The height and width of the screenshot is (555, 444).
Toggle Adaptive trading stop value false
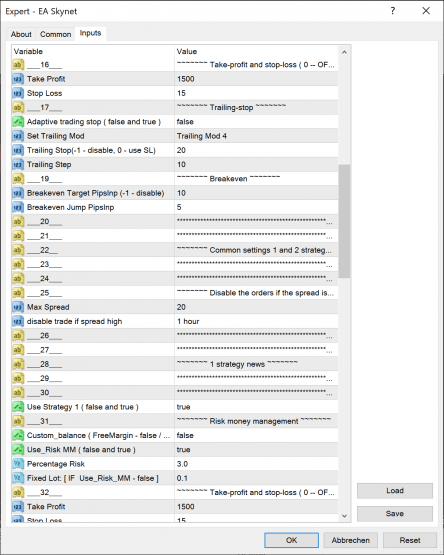point(256,122)
